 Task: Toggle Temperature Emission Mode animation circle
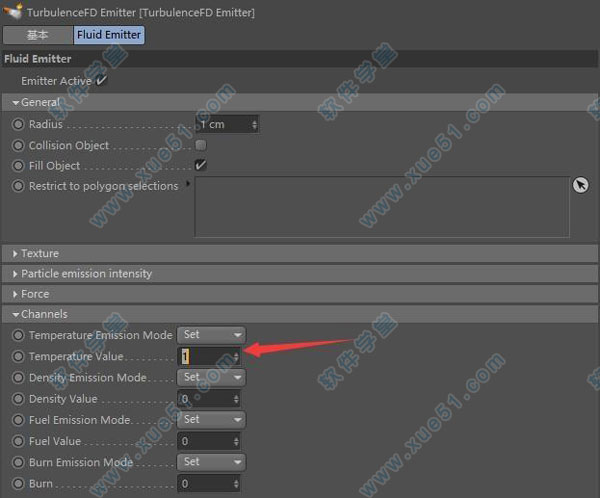point(18,335)
